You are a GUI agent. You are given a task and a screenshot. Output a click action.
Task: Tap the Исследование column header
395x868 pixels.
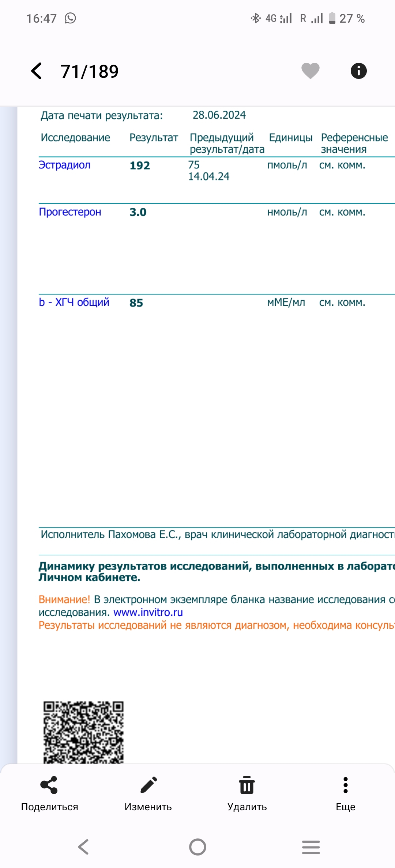[x=75, y=138]
